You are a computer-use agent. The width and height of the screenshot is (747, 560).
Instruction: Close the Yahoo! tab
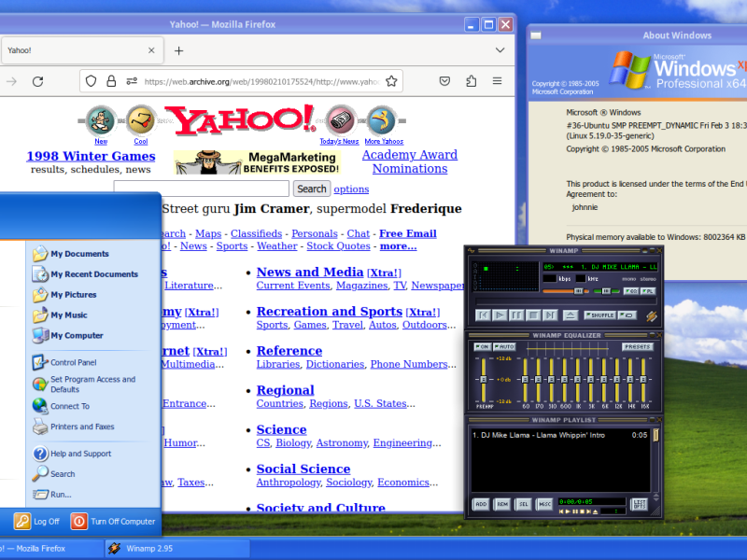(151, 50)
